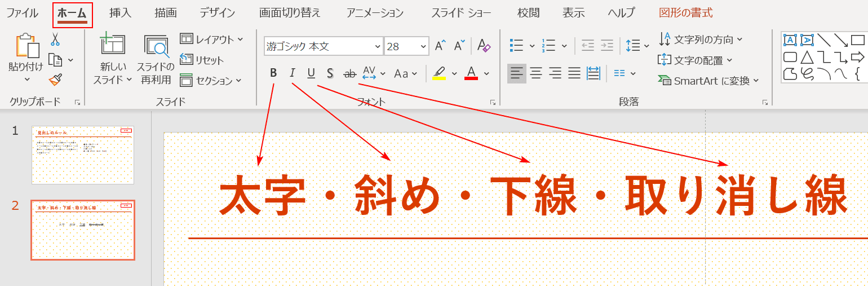Toggle Underline formatting
868x286 pixels.
pyautogui.click(x=311, y=73)
